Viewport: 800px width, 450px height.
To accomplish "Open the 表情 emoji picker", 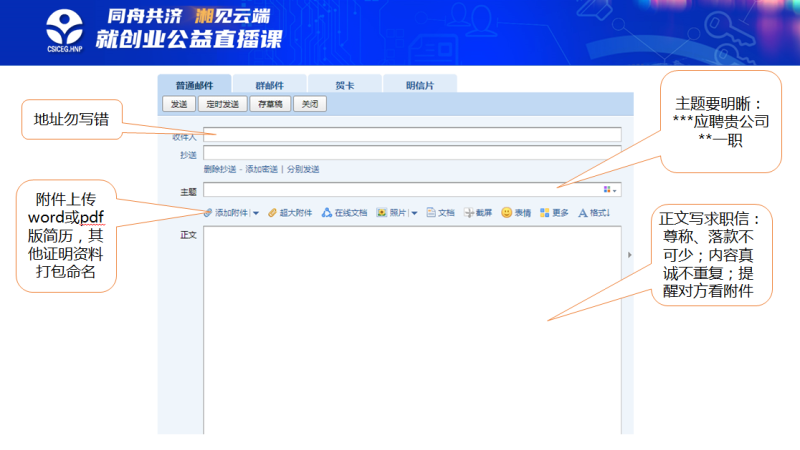I will 507,213.
